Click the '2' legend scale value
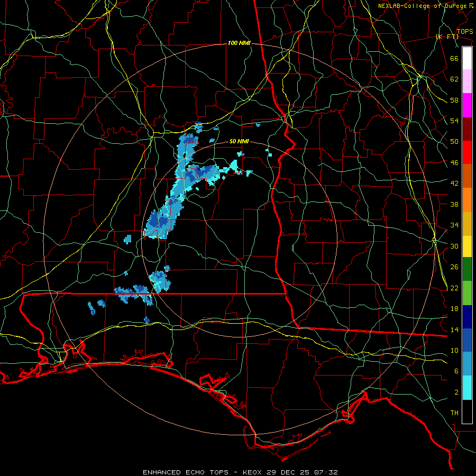The width and height of the screenshot is (476, 476). pos(456,392)
